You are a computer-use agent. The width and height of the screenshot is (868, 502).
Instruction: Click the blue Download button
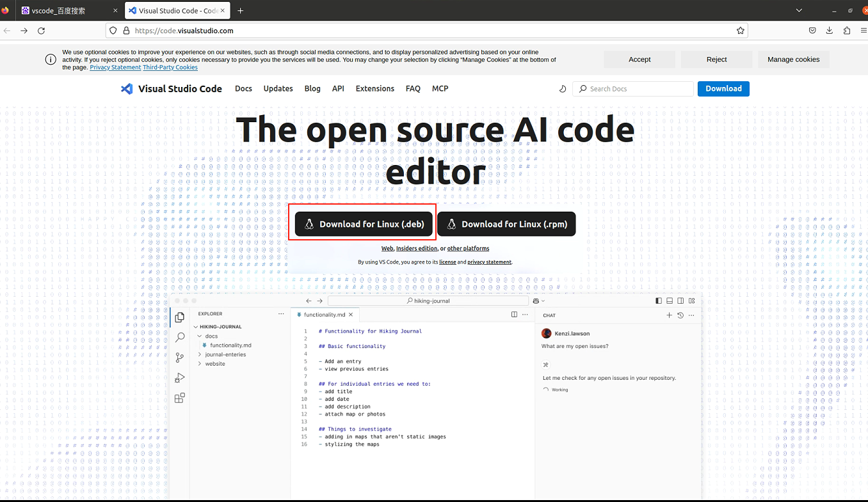click(723, 89)
